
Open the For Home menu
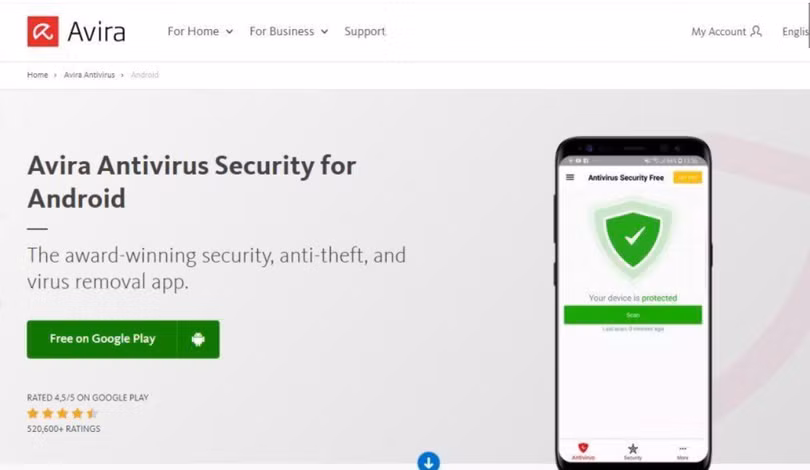coord(193,32)
